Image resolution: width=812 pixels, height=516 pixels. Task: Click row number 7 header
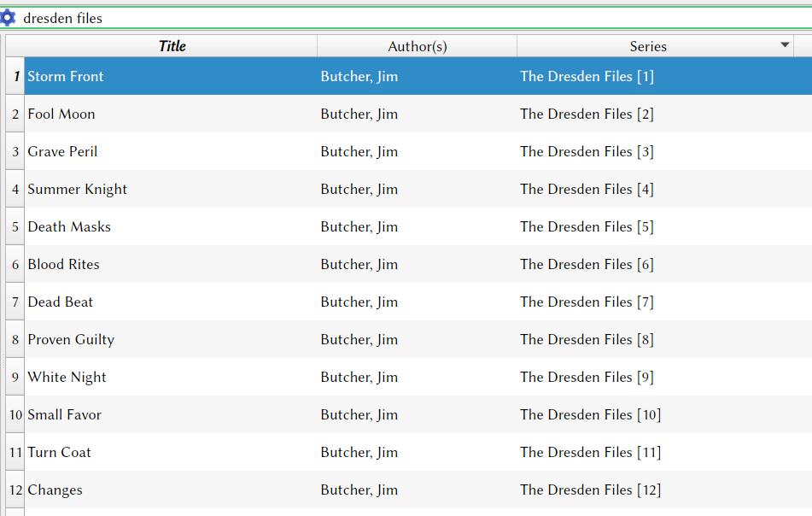[15, 302]
